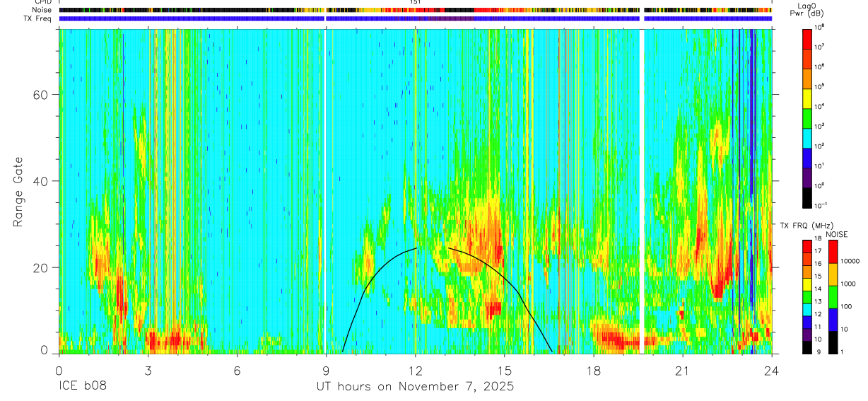Click the "Range Gate" y-axis title
This screenshot has width=868, height=401.
19,191
